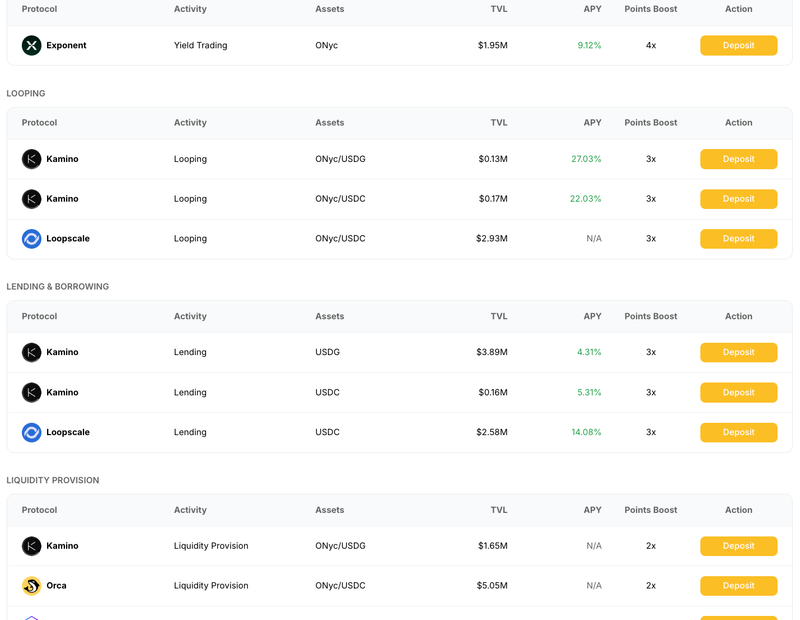Image resolution: width=800 pixels, height=620 pixels.
Task: Deposit into Loopscale USDC lending at 14.08%
Action: 738,432
